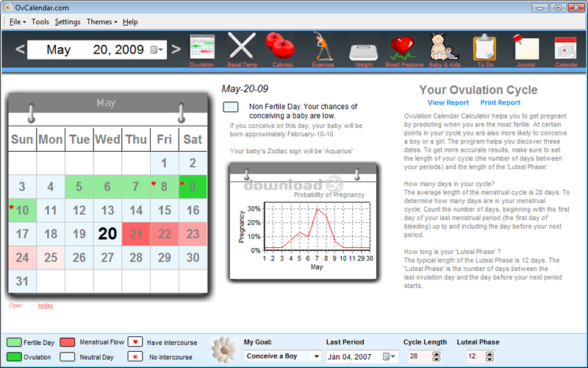Click the Ovulation legend swatch
The width and height of the screenshot is (588, 368).
pyautogui.click(x=14, y=356)
